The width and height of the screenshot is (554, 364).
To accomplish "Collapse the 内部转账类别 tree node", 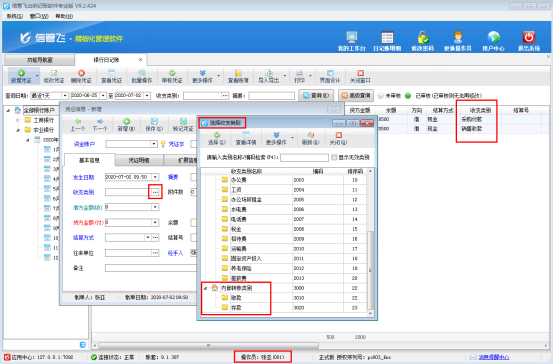I will pyautogui.click(x=206, y=288).
